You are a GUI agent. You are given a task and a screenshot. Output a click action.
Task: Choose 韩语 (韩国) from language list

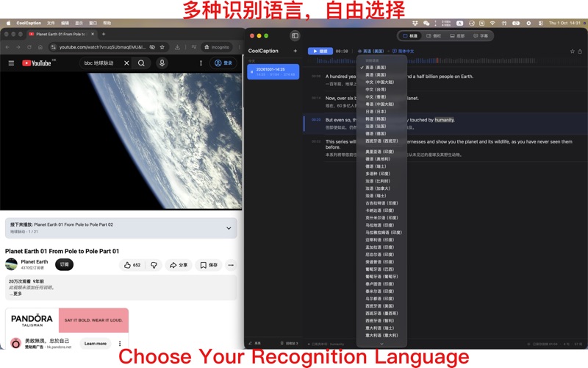click(x=376, y=118)
